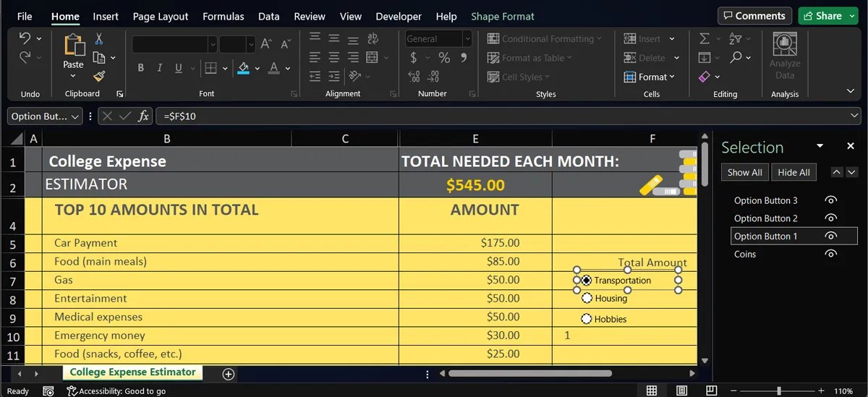Switch to Normal view in status bar
The image size is (868, 397).
coord(652,390)
